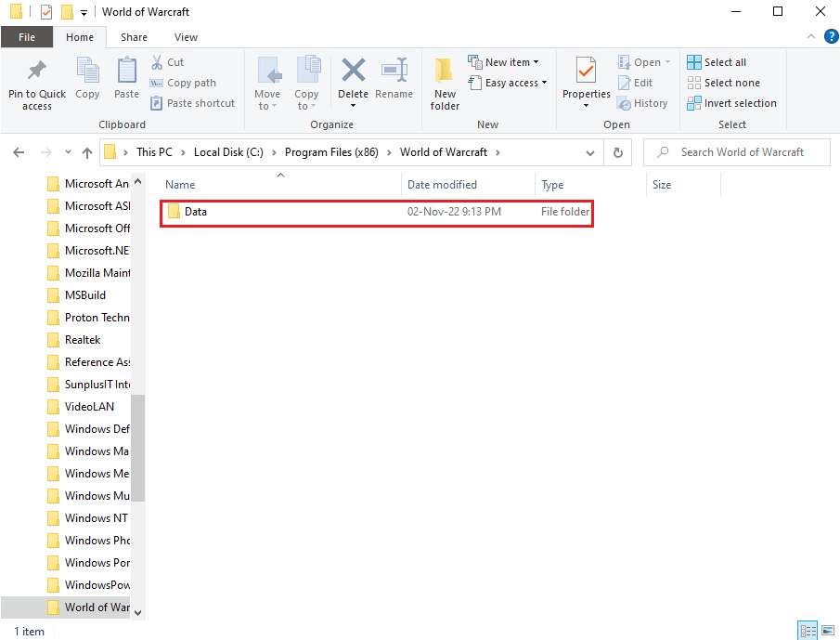The image size is (840, 640).
Task: Choose Select none in the ribbon
Action: pyautogui.click(x=724, y=83)
